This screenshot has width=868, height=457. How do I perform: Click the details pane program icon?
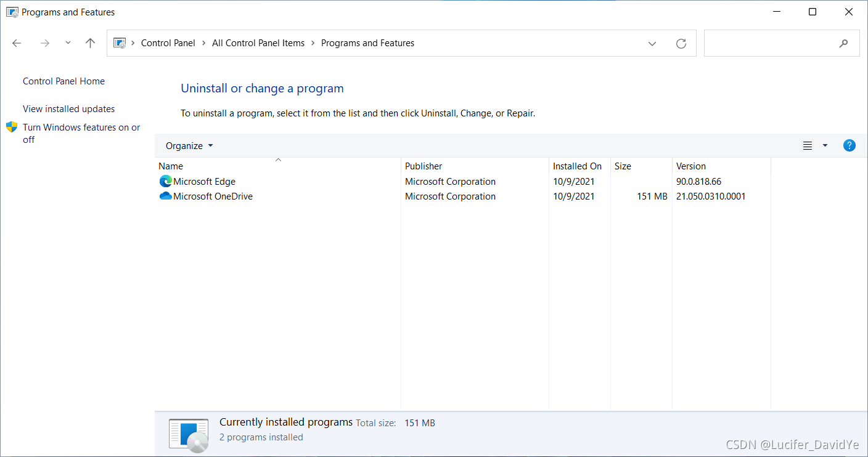(x=188, y=434)
